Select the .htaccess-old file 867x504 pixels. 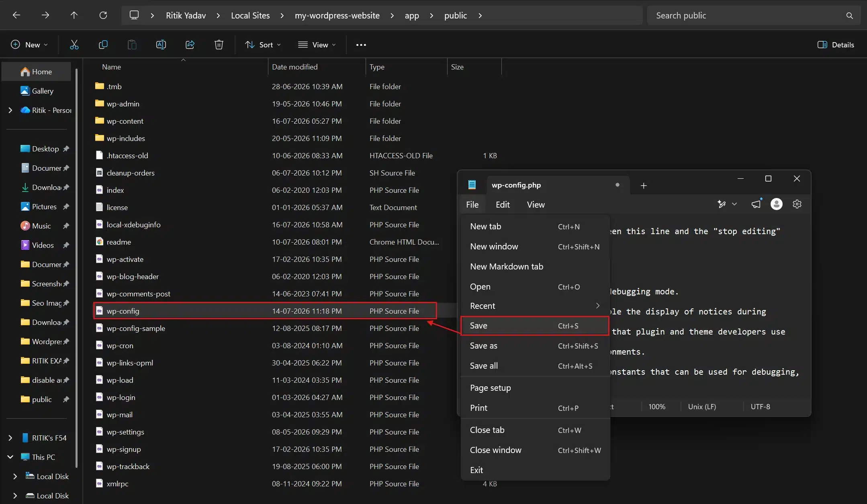click(127, 155)
